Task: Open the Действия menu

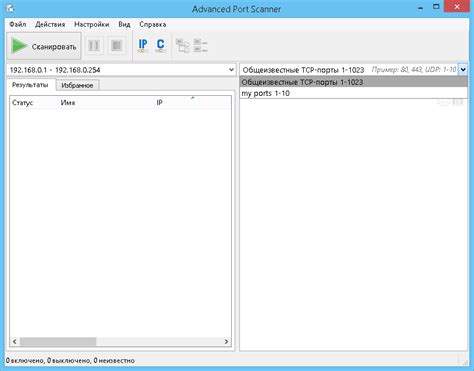Action: [50, 24]
